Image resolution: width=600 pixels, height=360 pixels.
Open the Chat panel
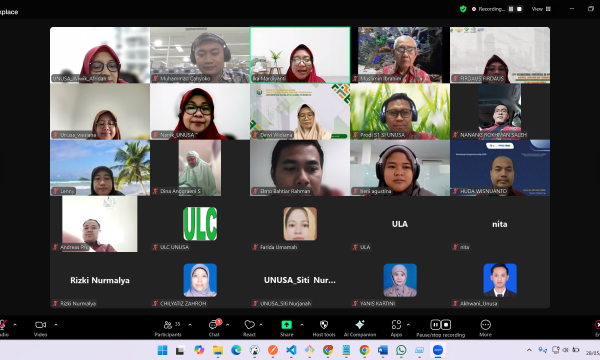tap(214, 328)
